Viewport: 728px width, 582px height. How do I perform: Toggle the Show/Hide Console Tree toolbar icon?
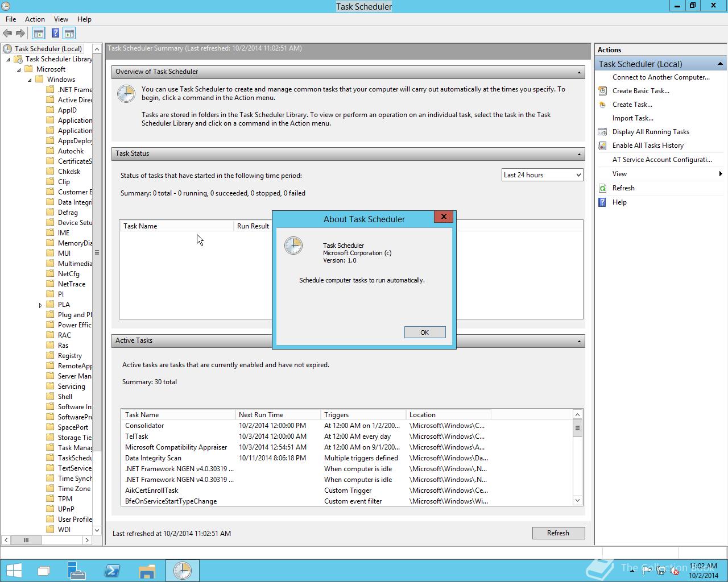click(39, 34)
